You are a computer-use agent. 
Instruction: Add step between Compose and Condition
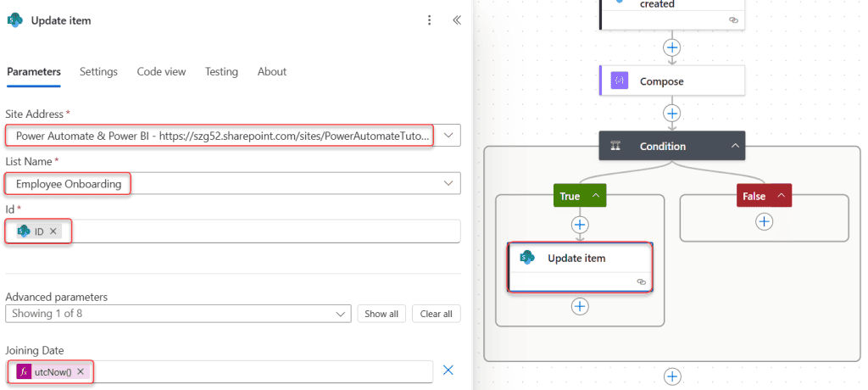(672, 114)
